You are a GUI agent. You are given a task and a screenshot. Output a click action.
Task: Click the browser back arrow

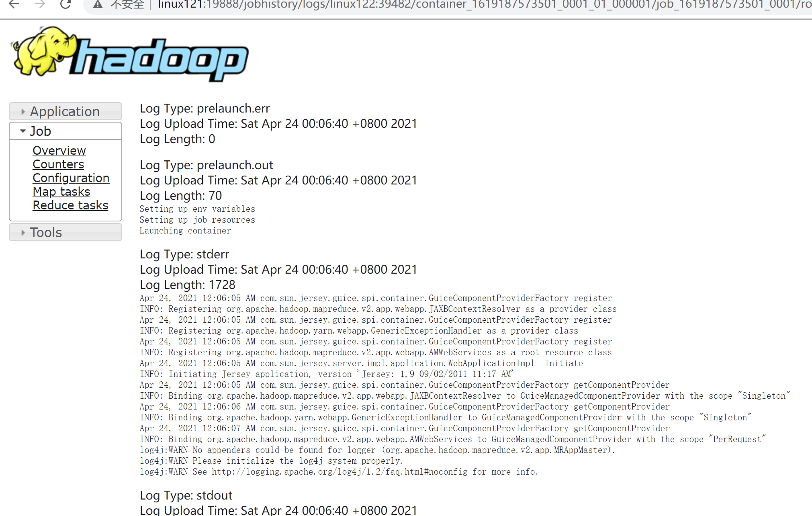tap(14, 4)
